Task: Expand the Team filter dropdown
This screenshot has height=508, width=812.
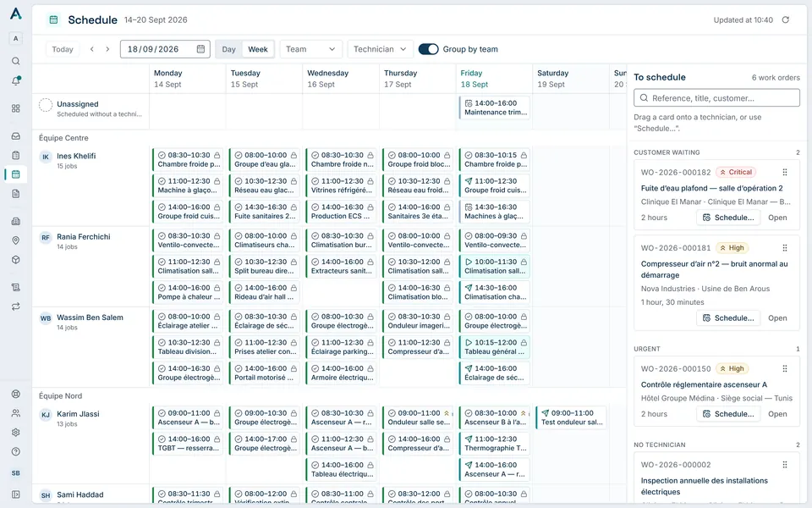Action: [310, 49]
